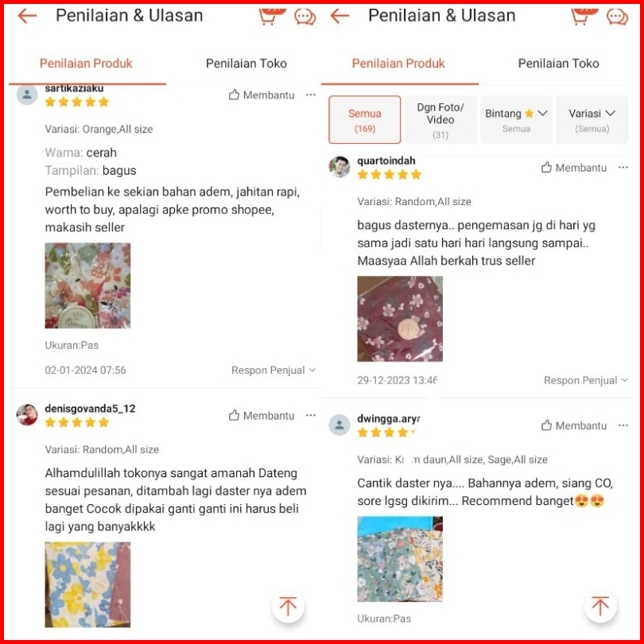Viewport: 644px width, 644px height.
Task: Open the chat icon in the right panel header
Action: 617,17
